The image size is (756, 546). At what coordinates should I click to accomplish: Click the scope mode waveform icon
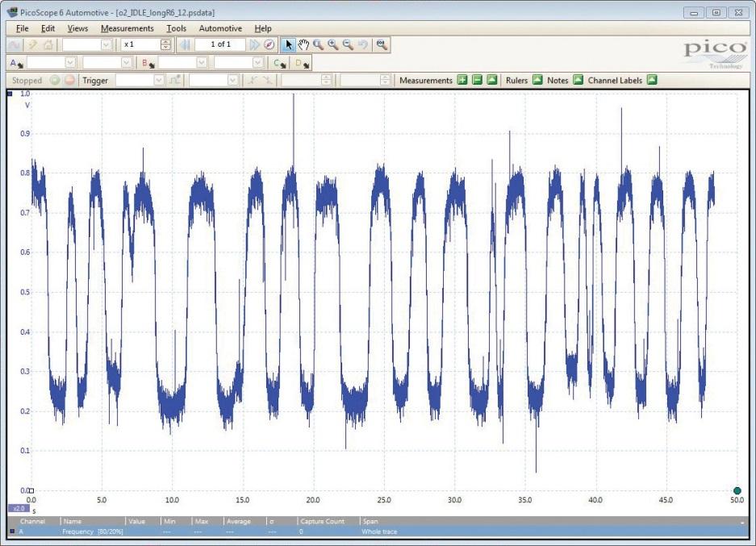14,45
